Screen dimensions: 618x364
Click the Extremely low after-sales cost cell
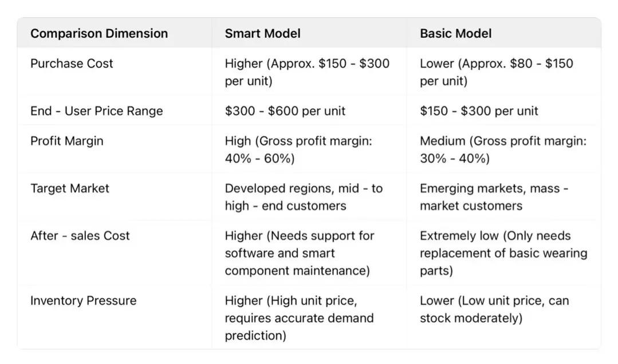(x=503, y=253)
